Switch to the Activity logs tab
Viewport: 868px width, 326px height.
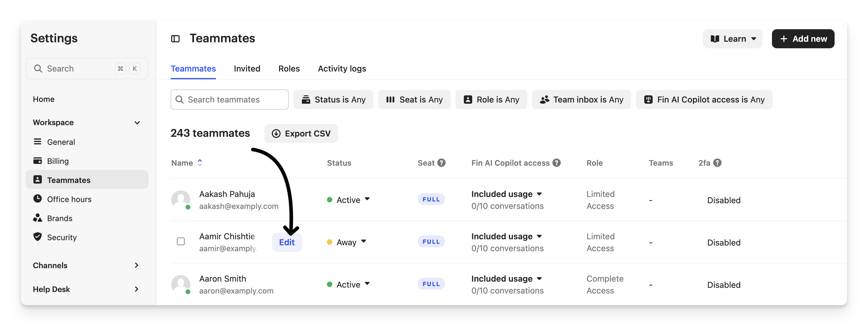[342, 69]
